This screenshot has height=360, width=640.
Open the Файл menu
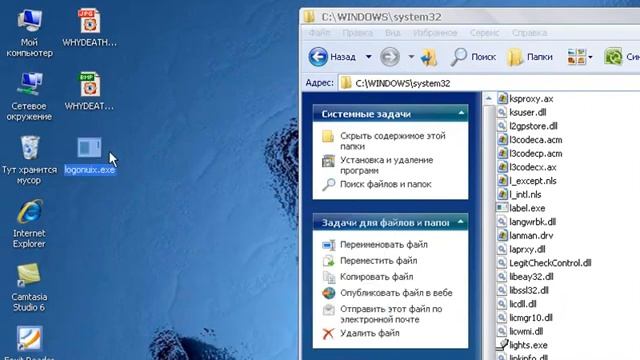click(319, 33)
